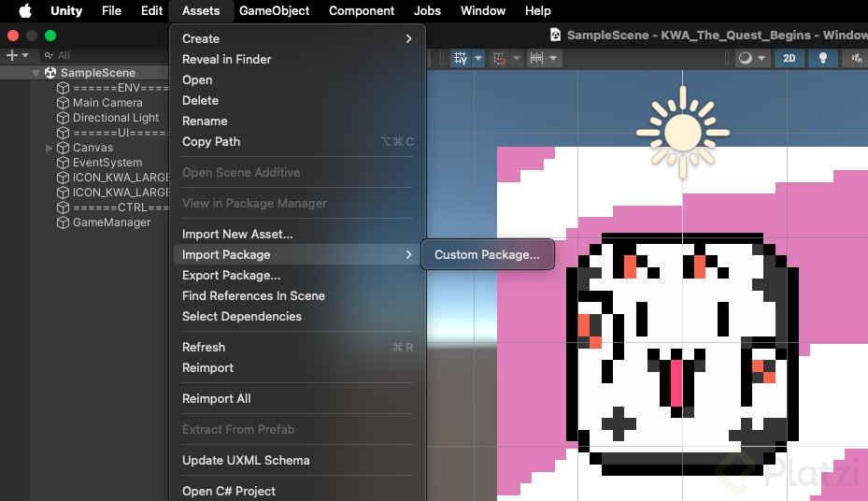Click the draw mode shaded sphere icon
868x501 pixels.
(x=746, y=58)
